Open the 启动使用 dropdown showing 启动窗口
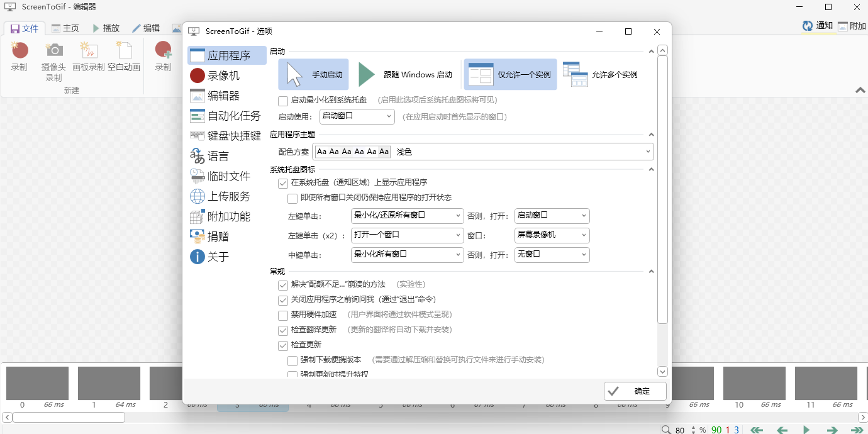This screenshot has width=868, height=434. point(357,116)
